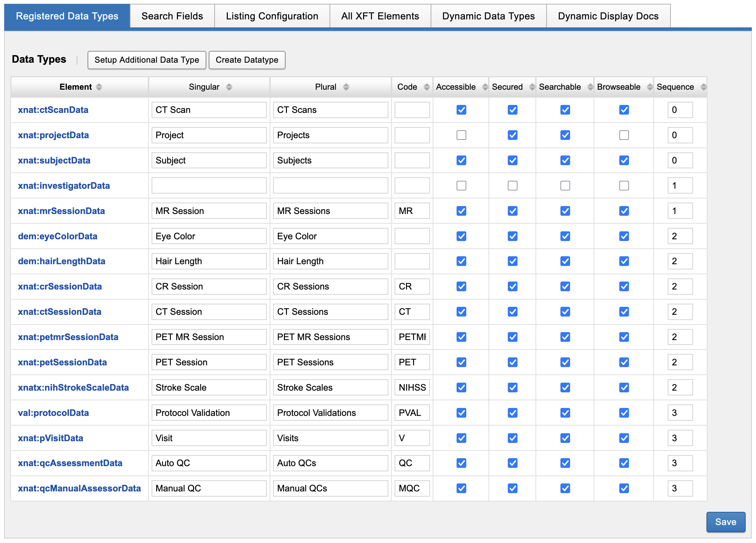Viewport: 756px width, 543px height.
Task: Edit Singular field containing Manual QC
Action: coord(209,488)
